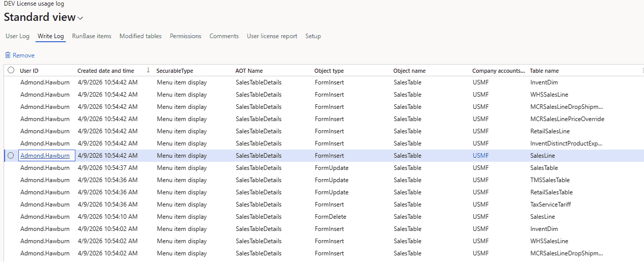
Task: Expand the Standard view dropdown
Action: coord(81,18)
